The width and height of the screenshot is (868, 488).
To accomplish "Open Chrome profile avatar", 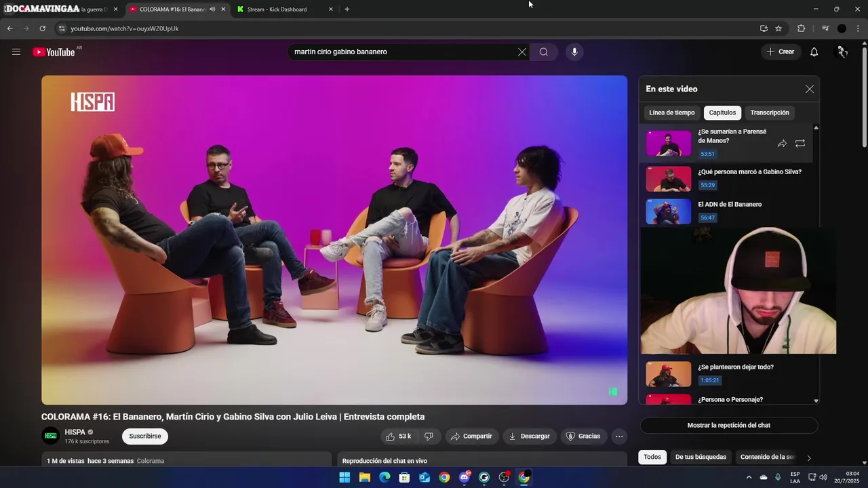I will (842, 28).
